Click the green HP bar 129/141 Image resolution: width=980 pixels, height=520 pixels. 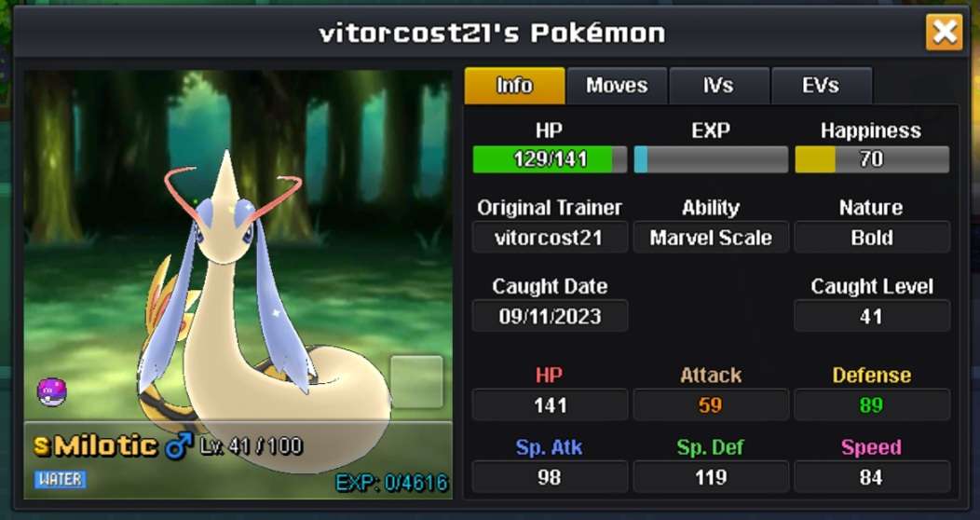(550, 159)
